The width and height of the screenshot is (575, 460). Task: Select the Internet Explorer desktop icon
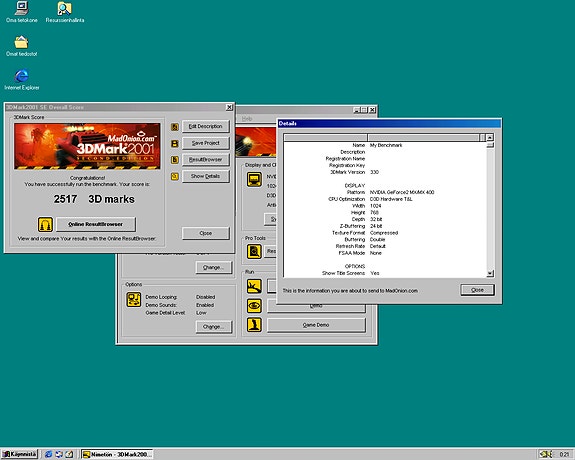tap(22, 80)
